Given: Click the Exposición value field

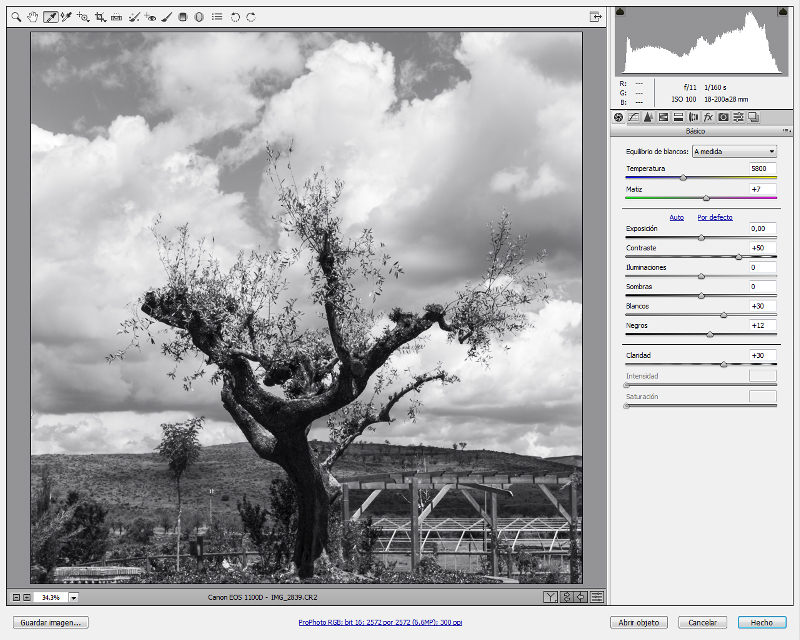Looking at the screenshot, I should (x=763, y=229).
